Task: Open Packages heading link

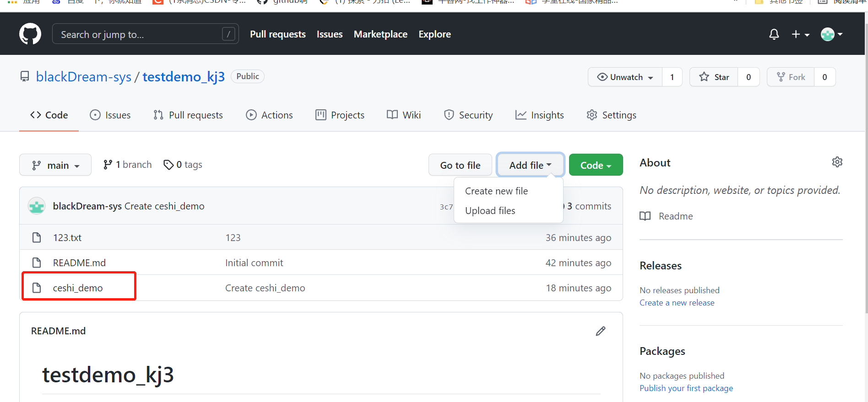Action: (x=662, y=351)
